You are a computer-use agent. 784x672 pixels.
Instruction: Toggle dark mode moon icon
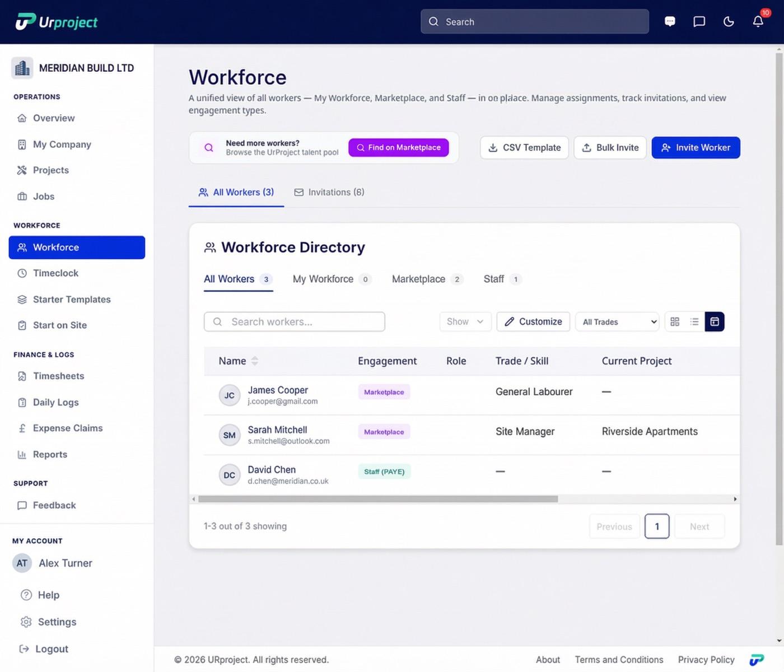[x=729, y=21]
